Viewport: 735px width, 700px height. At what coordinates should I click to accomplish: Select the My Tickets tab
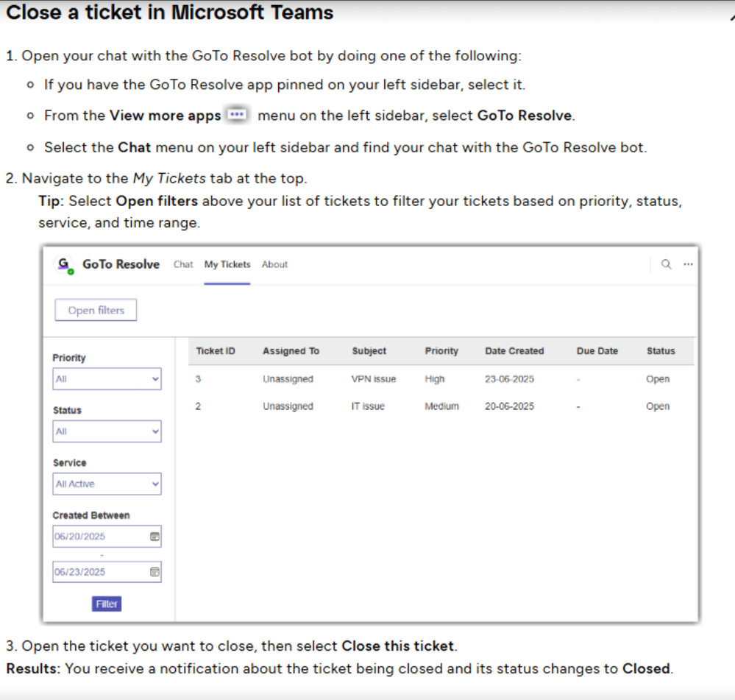227,264
